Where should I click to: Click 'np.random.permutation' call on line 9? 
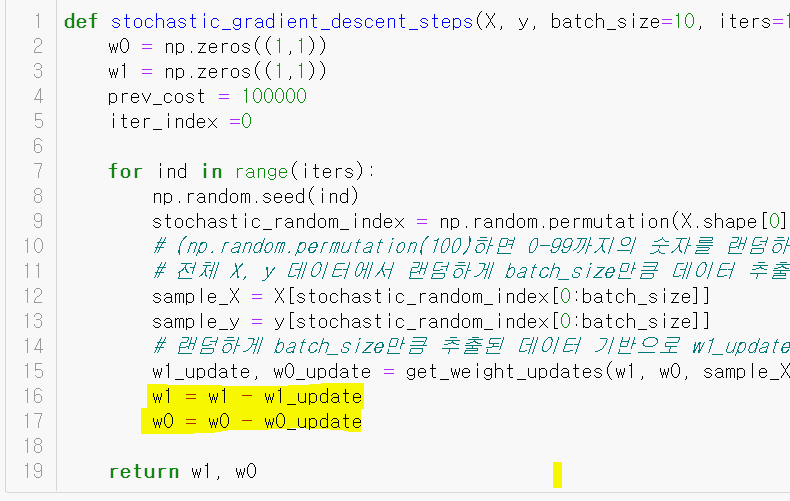point(554,222)
